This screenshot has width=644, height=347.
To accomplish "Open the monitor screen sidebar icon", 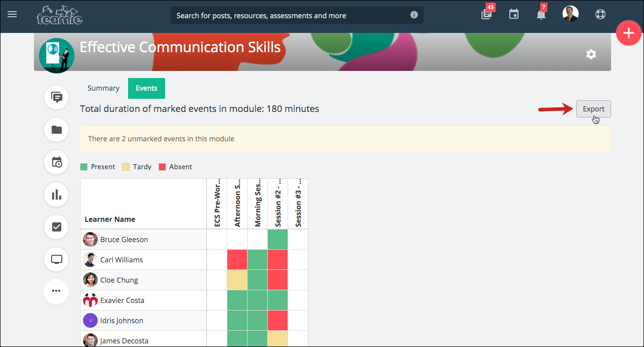I will click(57, 259).
